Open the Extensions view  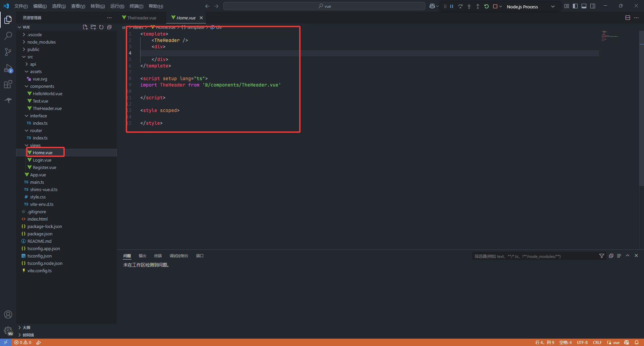coord(8,84)
